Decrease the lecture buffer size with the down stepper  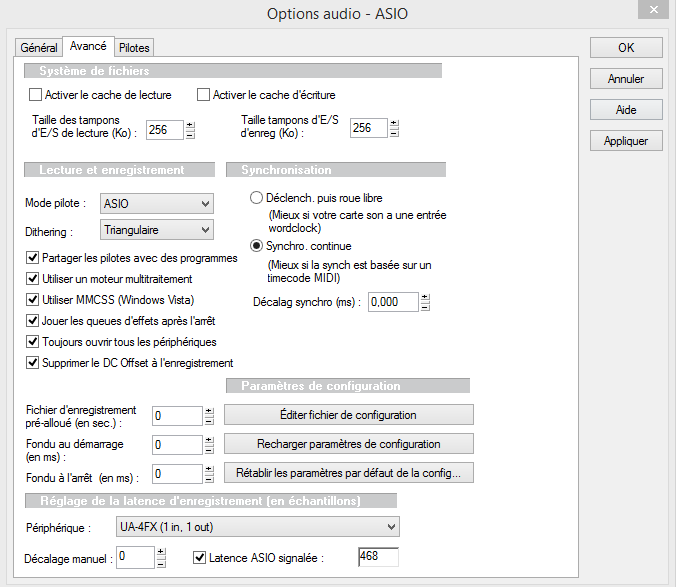(x=190, y=134)
